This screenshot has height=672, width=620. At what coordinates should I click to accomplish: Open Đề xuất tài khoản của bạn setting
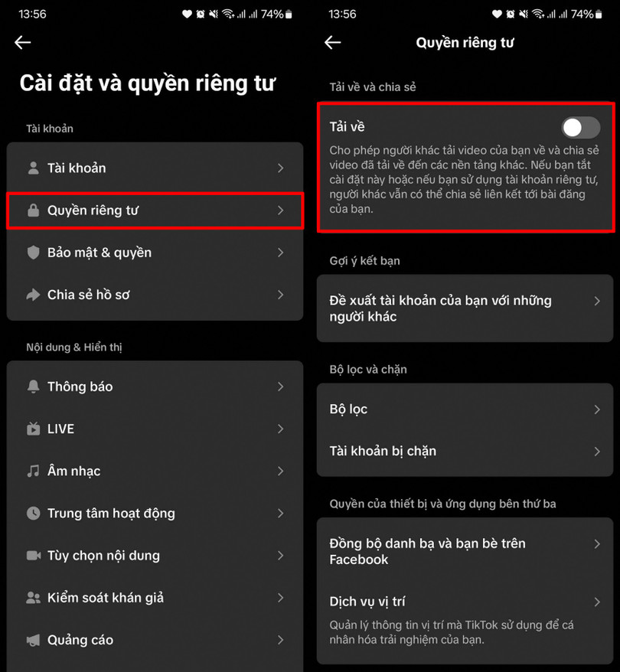[465, 308]
